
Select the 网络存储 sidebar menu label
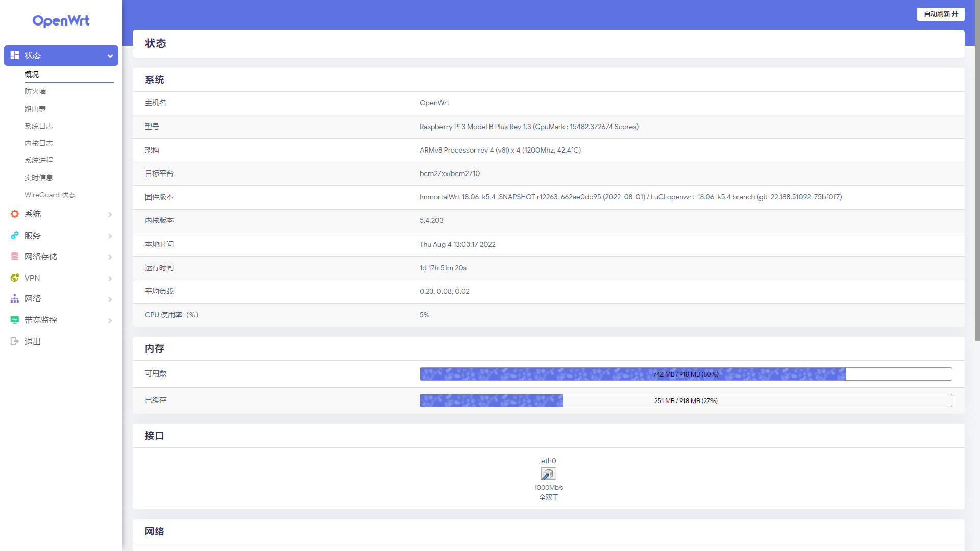coord(41,256)
